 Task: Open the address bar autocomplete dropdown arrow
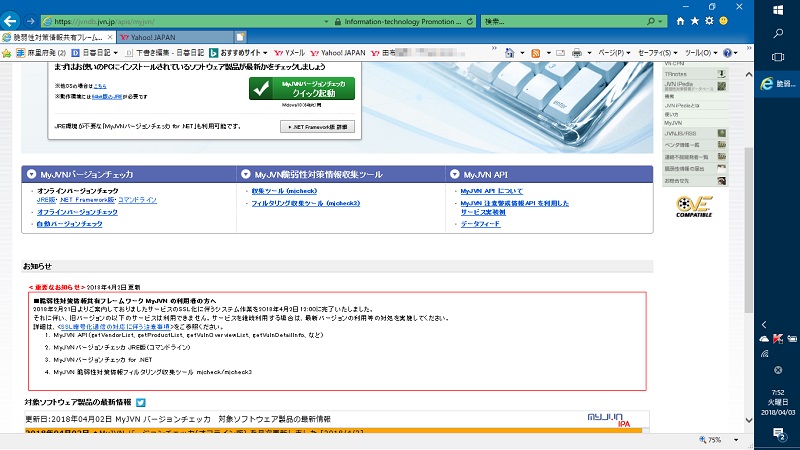(326, 22)
